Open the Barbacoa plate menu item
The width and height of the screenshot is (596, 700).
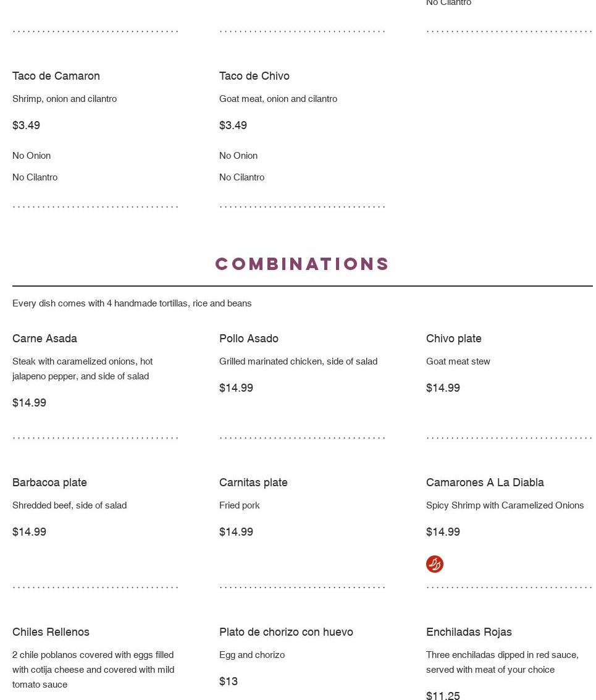[49, 483]
